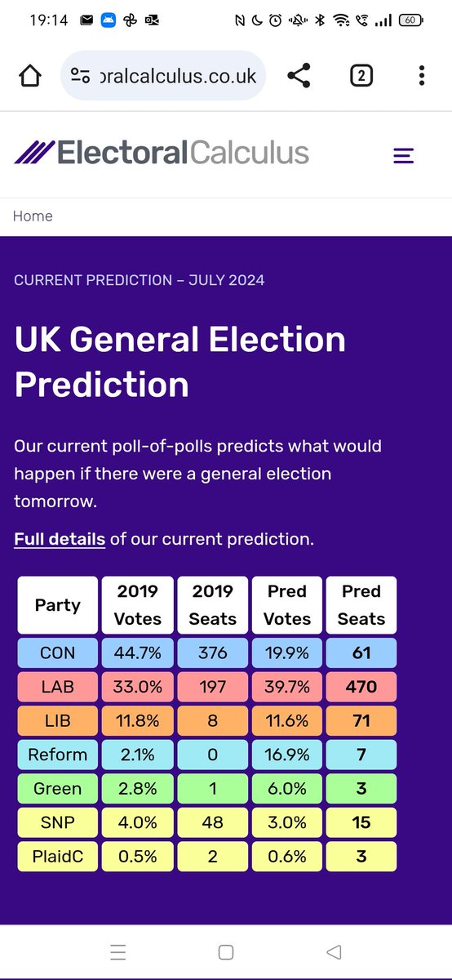Image resolution: width=452 pixels, height=980 pixels.
Task: Click the Pred Seats column header
Action: pyautogui.click(x=361, y=605)
